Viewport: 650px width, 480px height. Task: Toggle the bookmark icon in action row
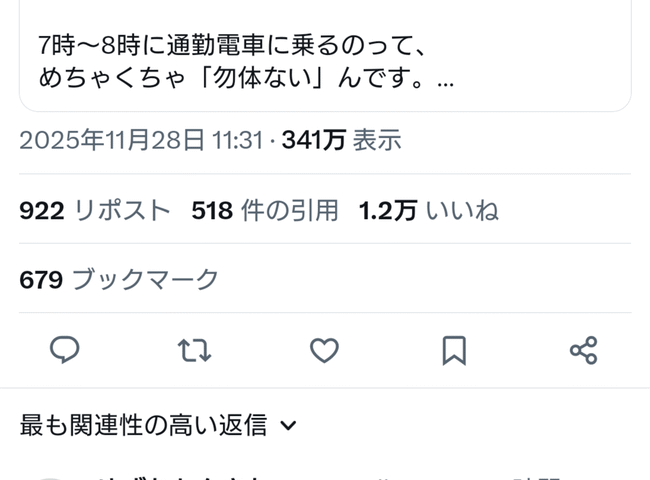pos(454,351)
